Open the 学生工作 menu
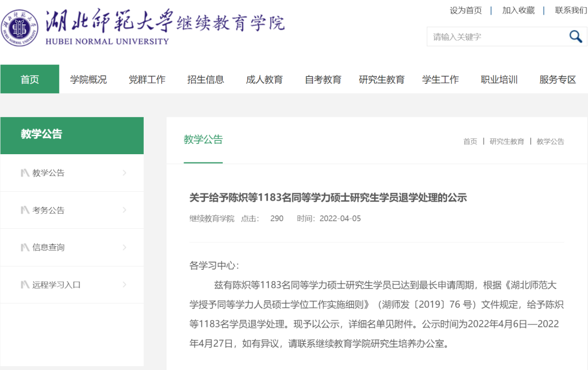The width and height of the screenshot is (588, 370). [440, 79]
